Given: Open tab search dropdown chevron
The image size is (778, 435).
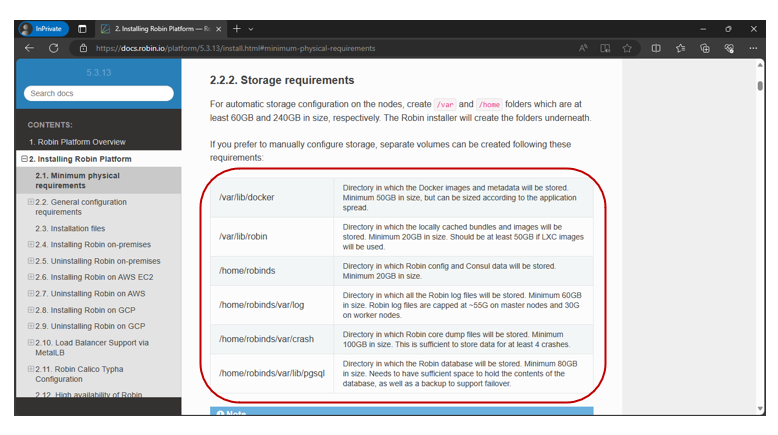Looking at the screenshot, I should coord(251,29).
